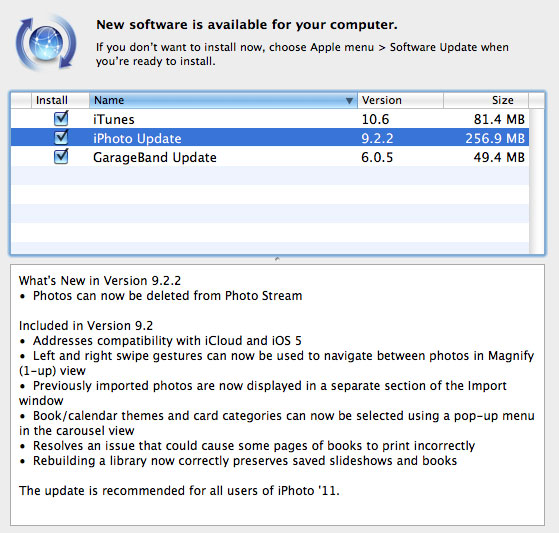The width and height of the screenshot is (559, 533).
Task: Select the iTunes row name
Action: coord(114,119)
